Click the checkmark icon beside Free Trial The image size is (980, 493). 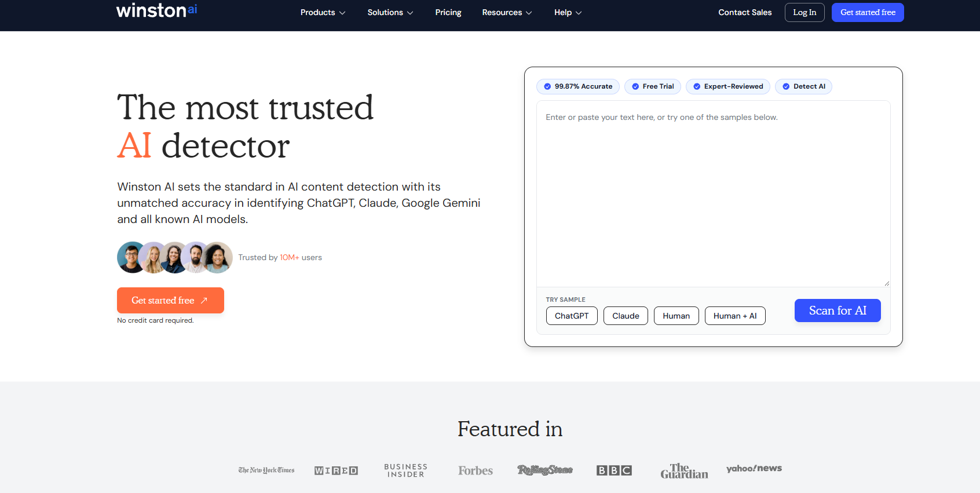[635, 86]
